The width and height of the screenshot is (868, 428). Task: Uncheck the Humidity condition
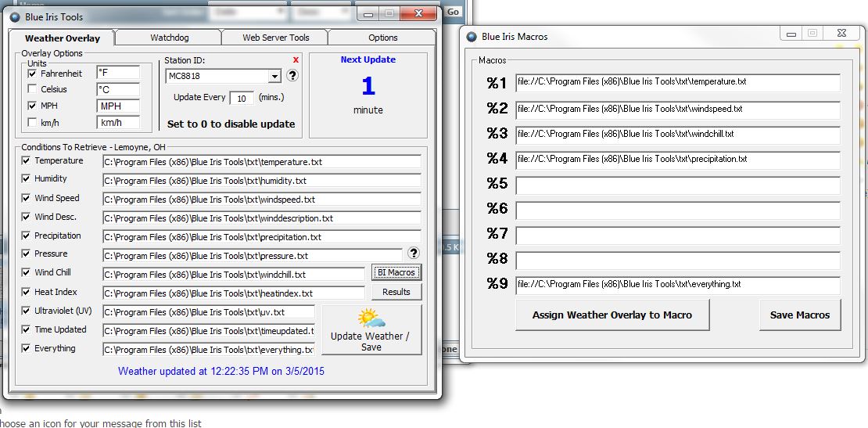click(x=26, y=179)
